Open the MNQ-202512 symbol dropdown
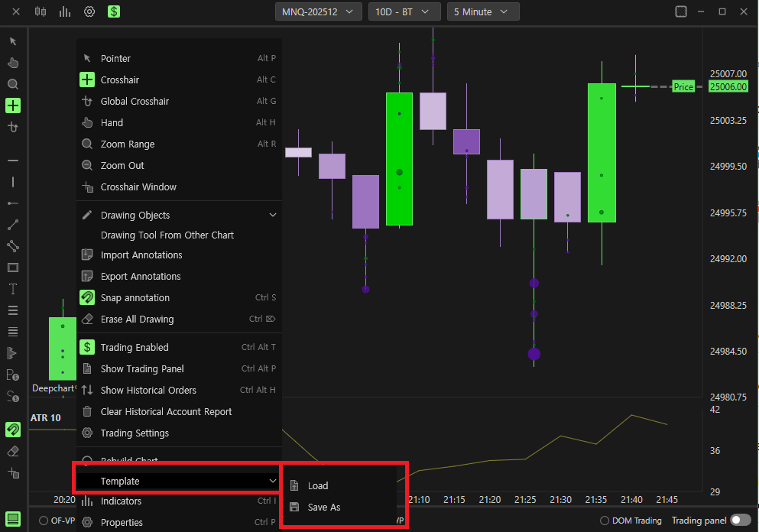 (319, 11)
